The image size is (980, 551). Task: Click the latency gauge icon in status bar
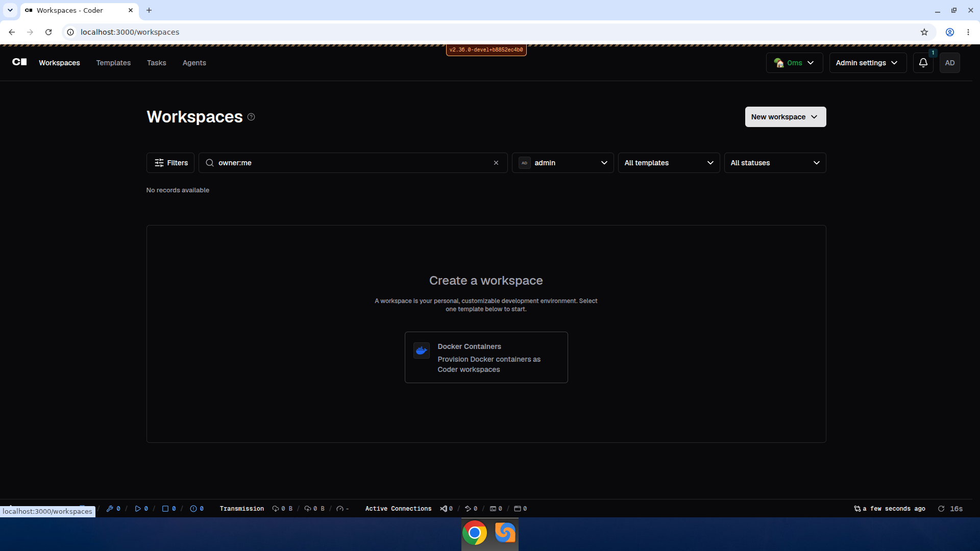(x=340, y=509)
